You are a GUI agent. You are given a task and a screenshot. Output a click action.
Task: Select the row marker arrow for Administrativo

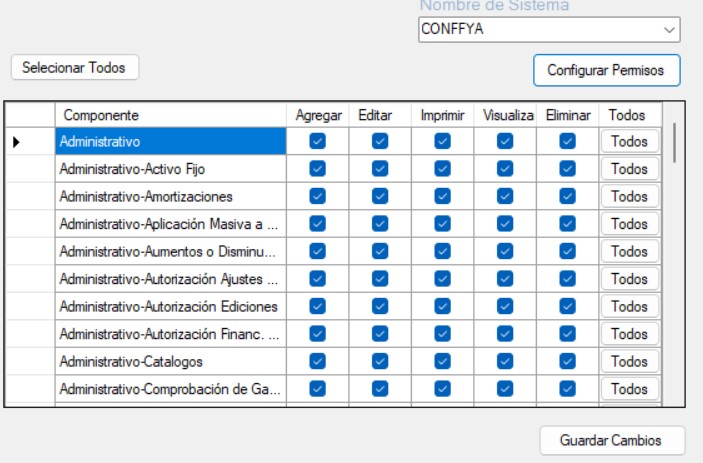coord(17,142)
